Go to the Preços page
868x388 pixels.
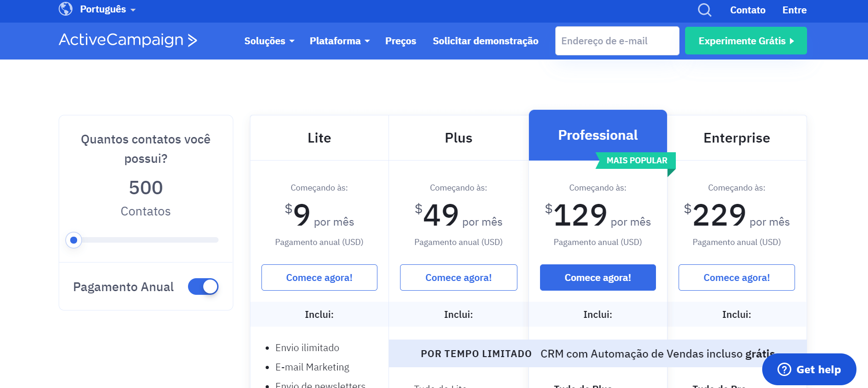point(401,41)
